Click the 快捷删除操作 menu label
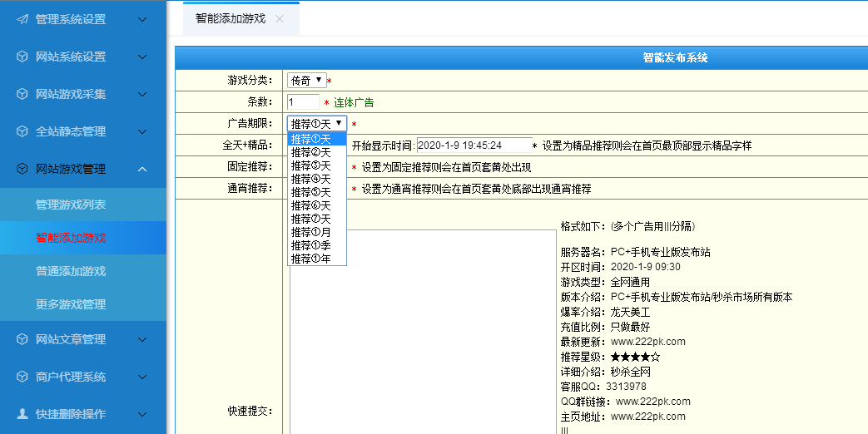Viewport: 868px width, 434px height. (71, 413)
